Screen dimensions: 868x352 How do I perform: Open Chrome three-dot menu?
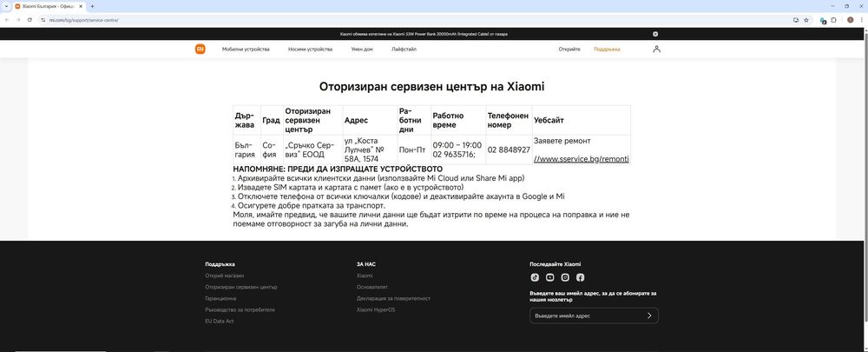pyautogui.click(x=861, y=20)
